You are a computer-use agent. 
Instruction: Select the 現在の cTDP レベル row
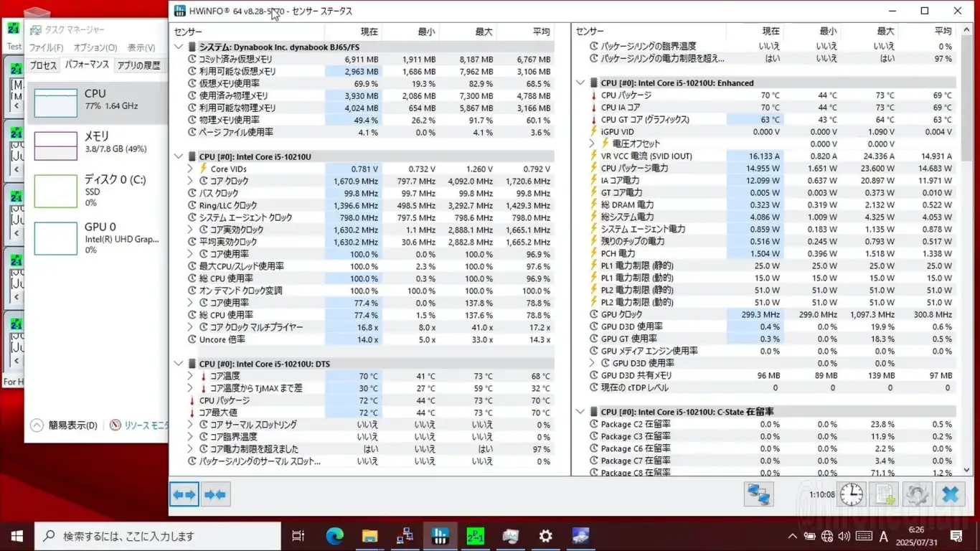(766, 387)
